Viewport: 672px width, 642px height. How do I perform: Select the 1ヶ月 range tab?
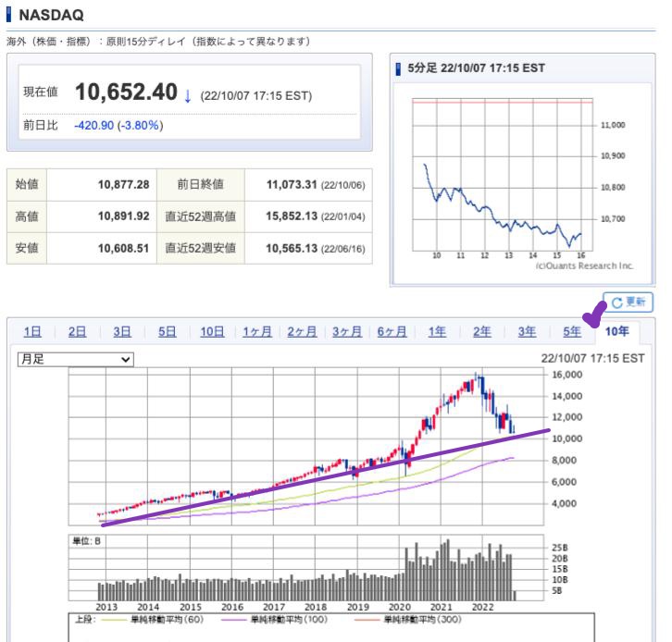coord(257,331)
